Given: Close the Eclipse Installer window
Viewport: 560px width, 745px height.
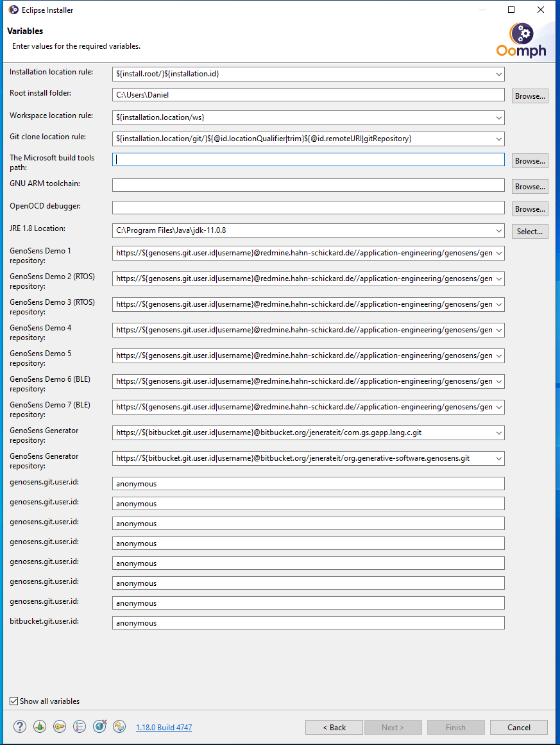Looking at the screenshot, I should click(x=541, y=10).
